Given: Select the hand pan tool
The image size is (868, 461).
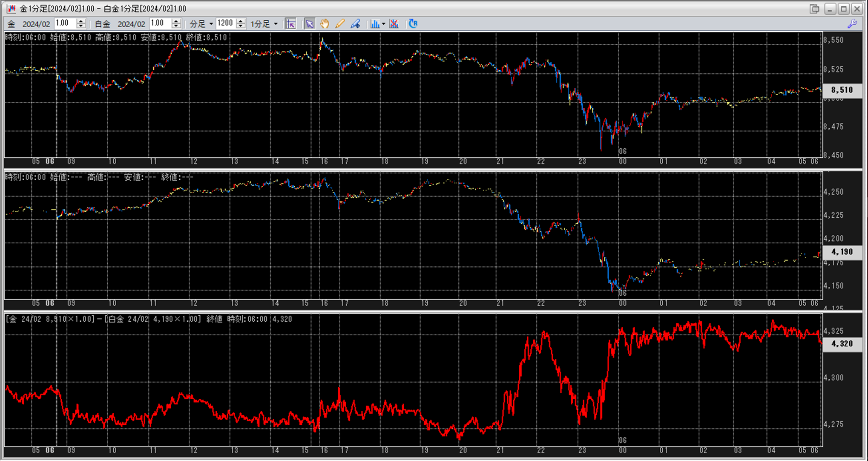Looking at the screenshot, I should (325, 24).
